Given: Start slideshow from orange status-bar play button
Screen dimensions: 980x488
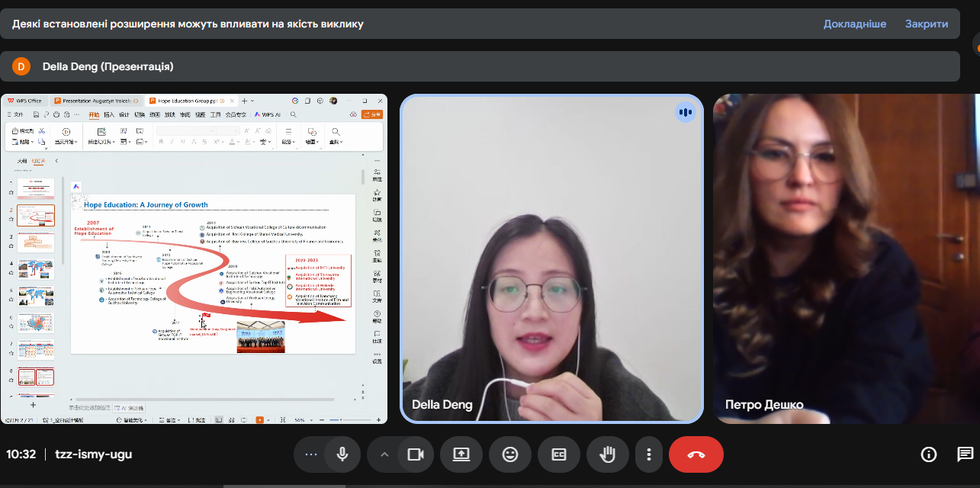Looking at the screenshot, I should 260,420.
